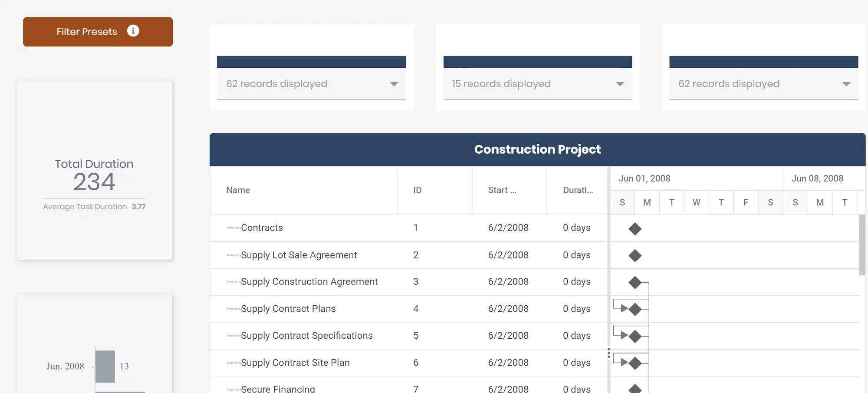Click the Supply Contract Site Plan milestone diamond
Image resolution: width=868 pixels, height=393 pixels.
click(x=635, y=363)
